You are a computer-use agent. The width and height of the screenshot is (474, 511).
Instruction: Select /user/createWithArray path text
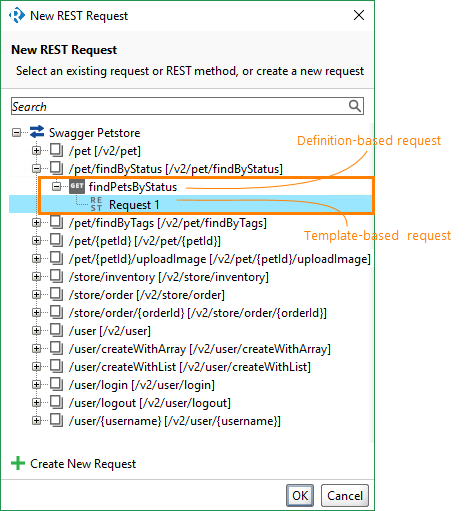[x=200, y=349]
